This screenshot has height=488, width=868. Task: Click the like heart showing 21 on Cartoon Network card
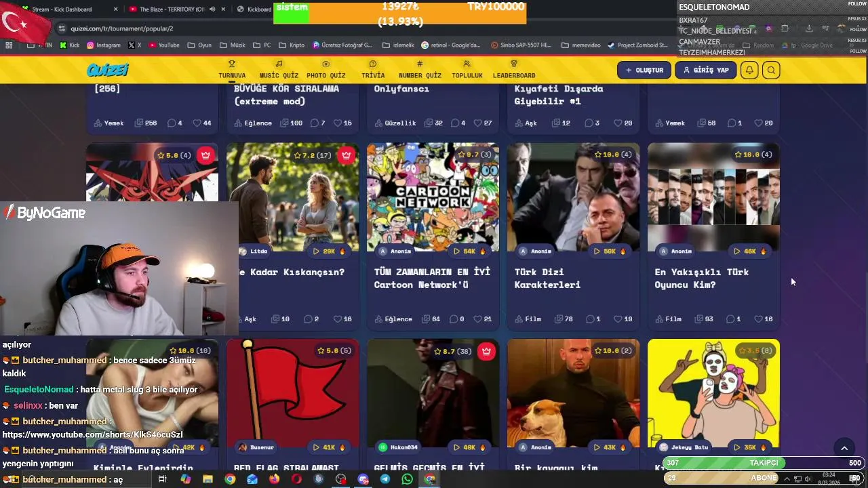pos(482,319)
